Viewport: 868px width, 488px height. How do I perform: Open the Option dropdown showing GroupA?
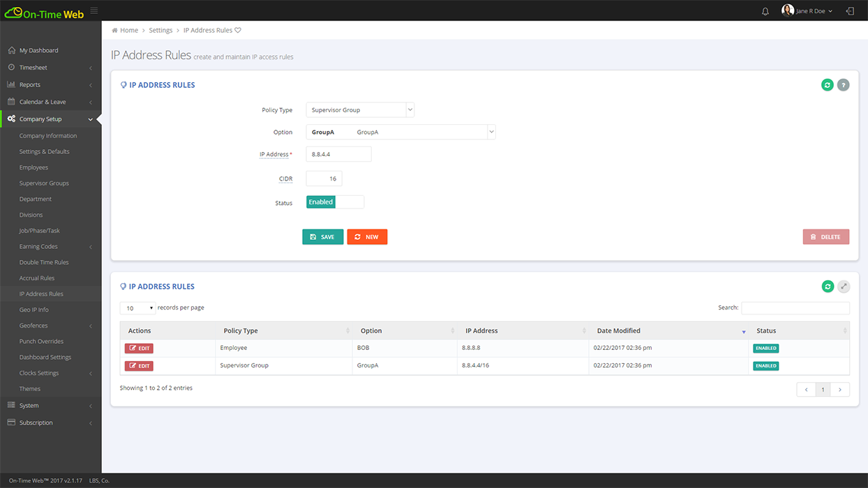coord(401,132)
